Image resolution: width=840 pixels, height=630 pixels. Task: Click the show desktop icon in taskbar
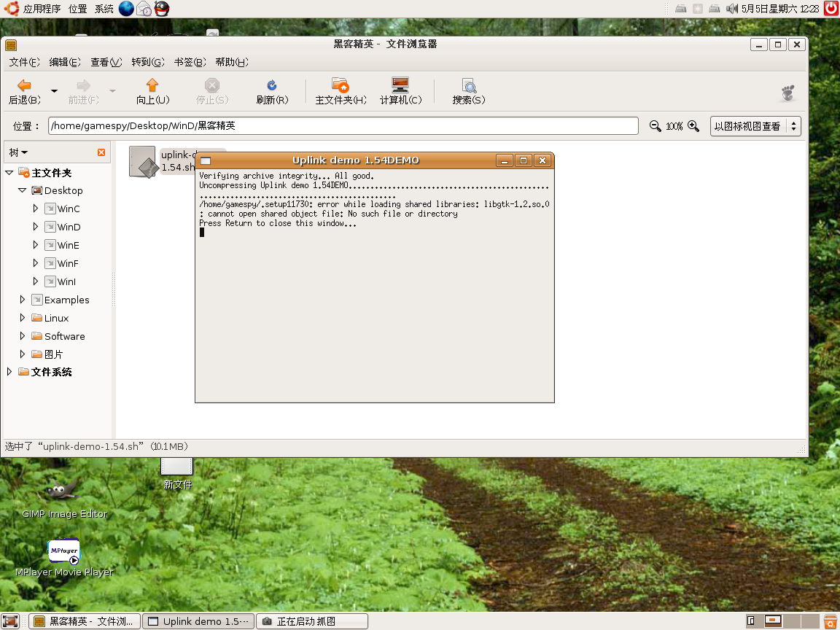point(10,621)
